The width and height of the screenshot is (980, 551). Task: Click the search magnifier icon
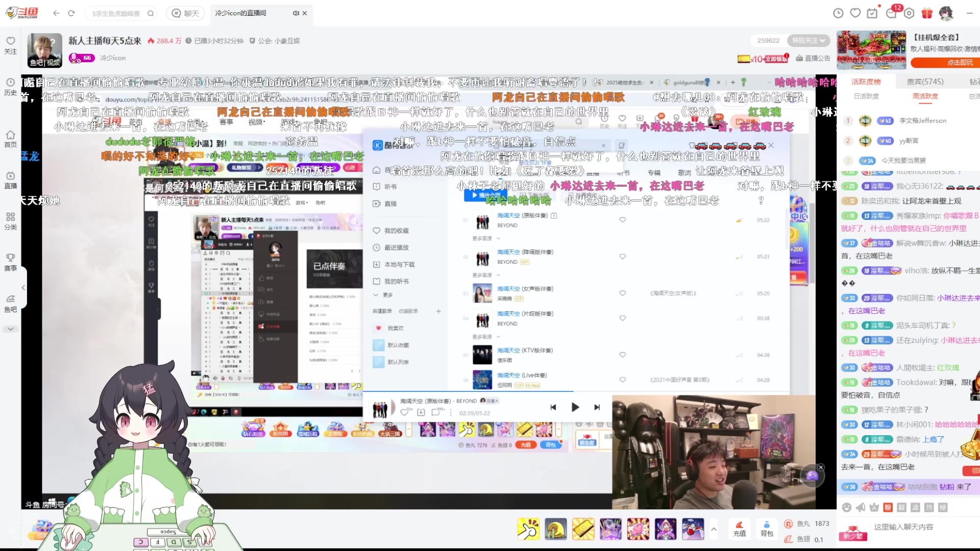pyautogui.click(x=151, y=13)
